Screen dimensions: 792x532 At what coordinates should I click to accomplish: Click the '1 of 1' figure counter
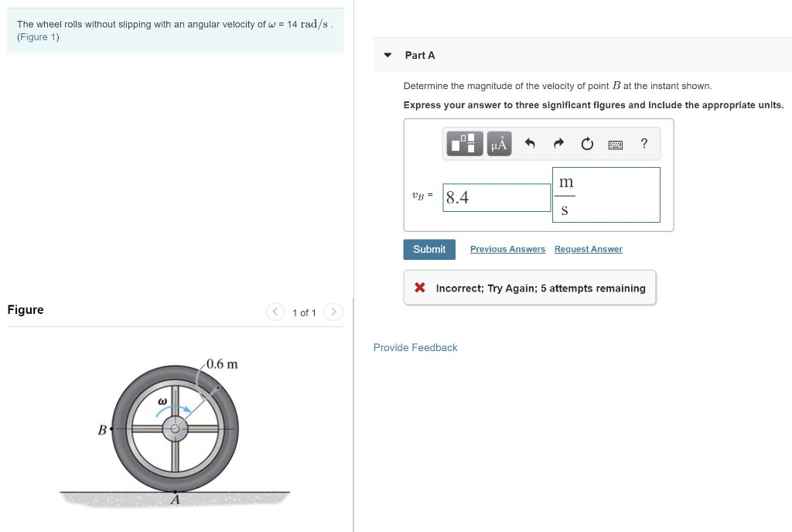[304, 313]
